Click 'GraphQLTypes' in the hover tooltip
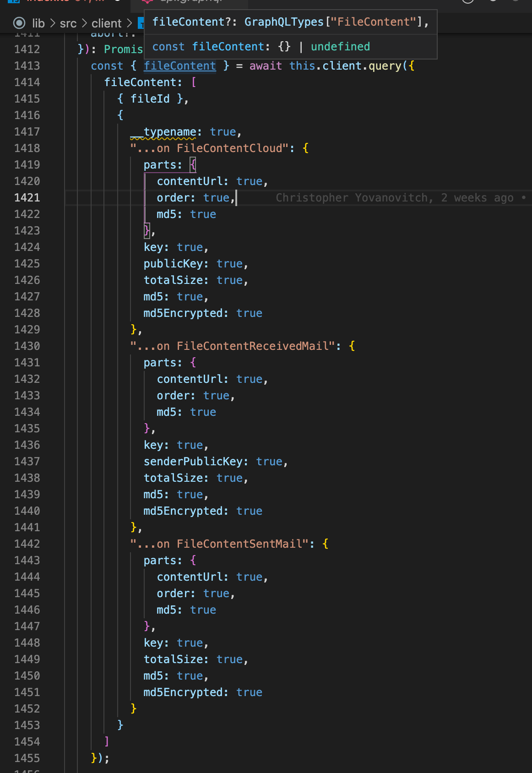Image resolution: width=532 pixels, height=773 pixels. click(x=284, y=22)
